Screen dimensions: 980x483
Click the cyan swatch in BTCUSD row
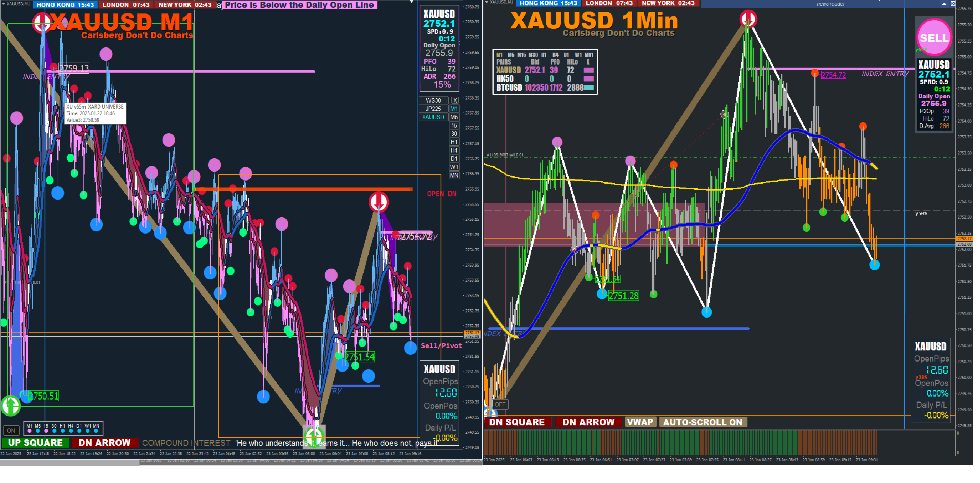(588, 88)
